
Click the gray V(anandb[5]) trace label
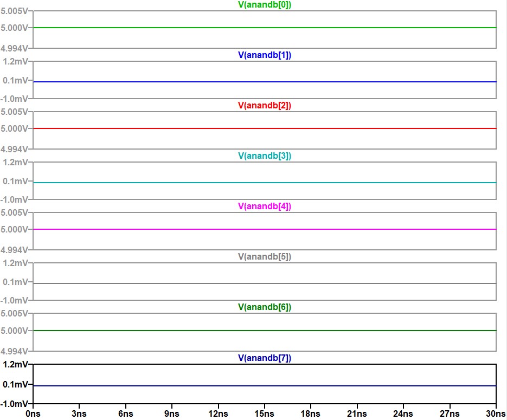(265, 257)
